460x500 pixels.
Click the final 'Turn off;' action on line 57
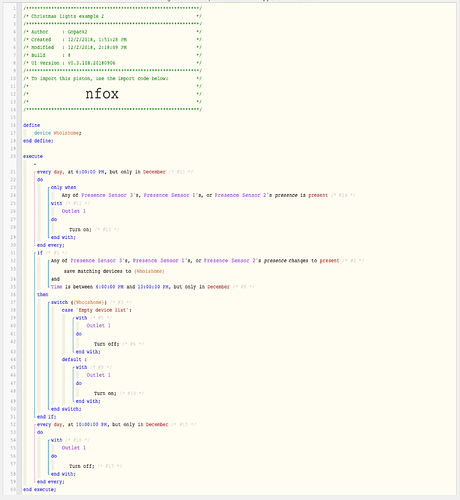[x=82, y=466]
